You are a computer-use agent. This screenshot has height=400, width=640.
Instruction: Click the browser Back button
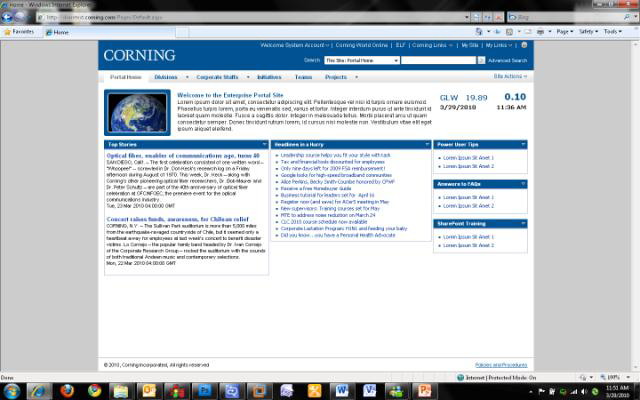(7, 17)
